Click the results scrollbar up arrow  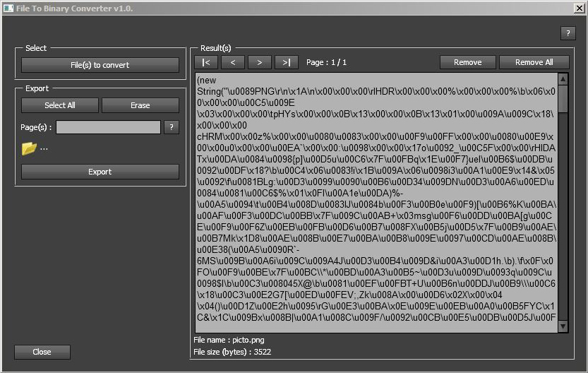[x=563, y=79]
